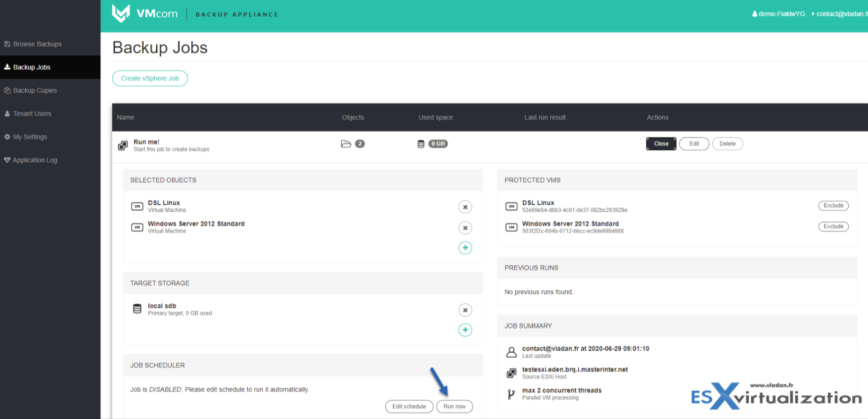Delete the Run me! job

click(x=728, y=144)
